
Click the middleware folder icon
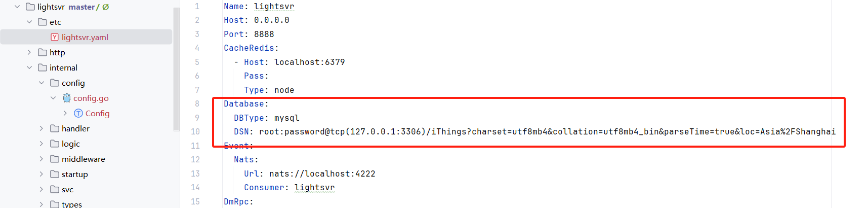point(55,159)
